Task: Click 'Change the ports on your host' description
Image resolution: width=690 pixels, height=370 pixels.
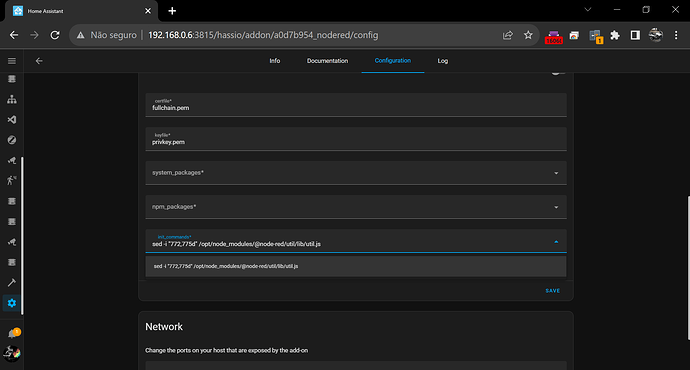Action: pos(227,350)
